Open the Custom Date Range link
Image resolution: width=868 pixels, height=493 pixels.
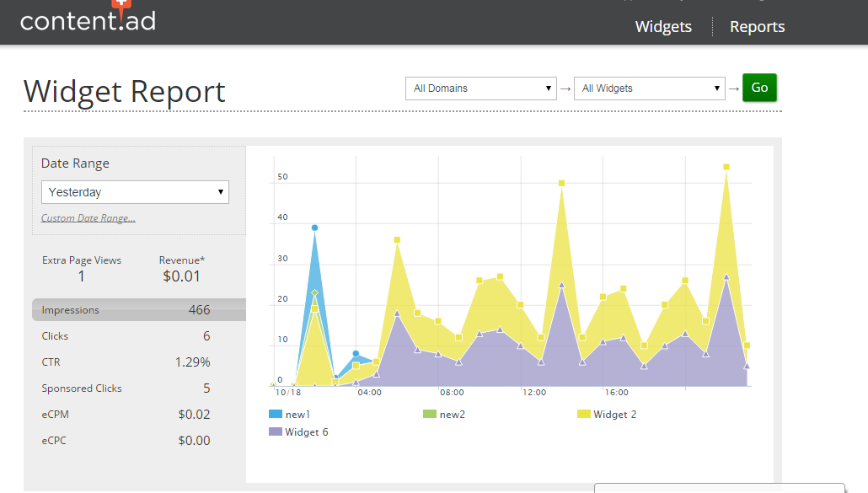[88, 218]
